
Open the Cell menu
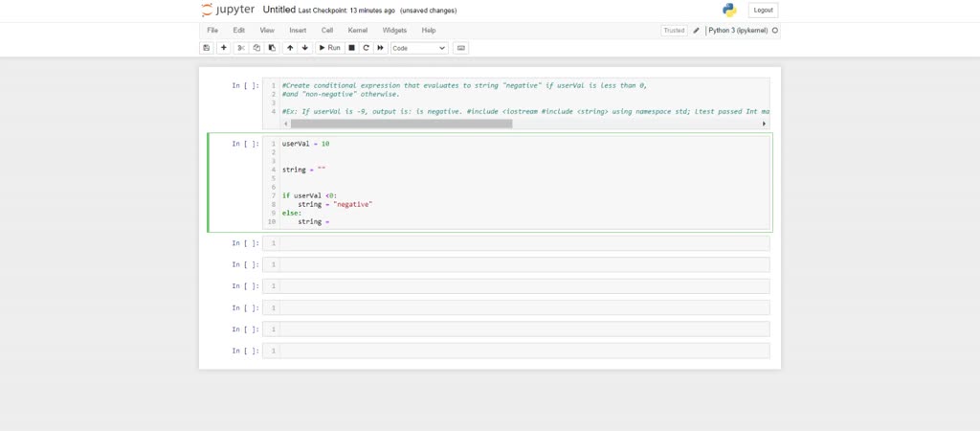[x=327, y=31]
